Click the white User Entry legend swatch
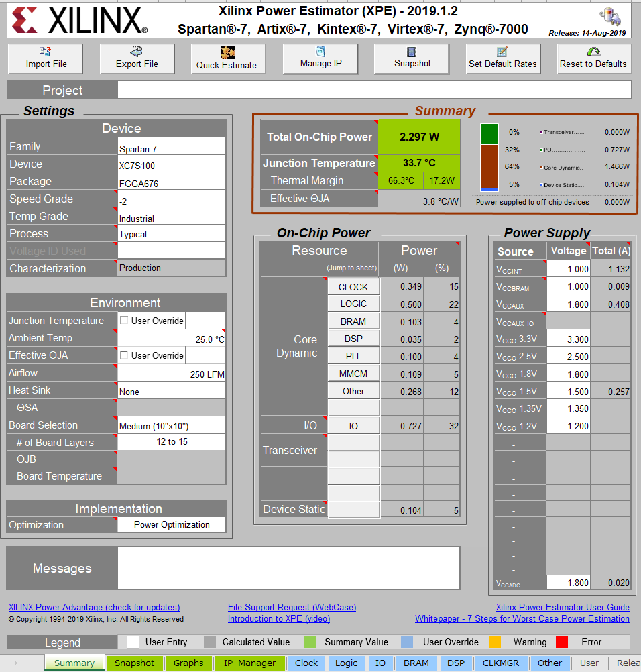641x672 pixels. [133, 642]
